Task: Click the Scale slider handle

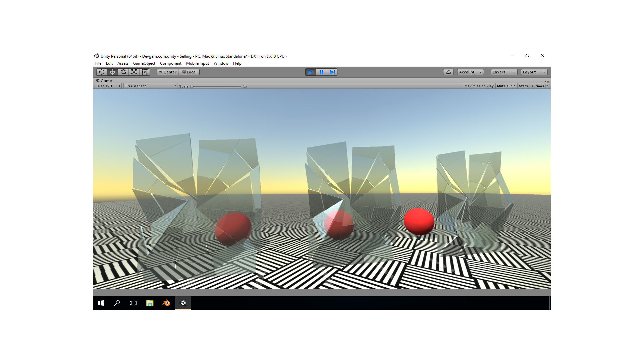Action: point(192,86)
